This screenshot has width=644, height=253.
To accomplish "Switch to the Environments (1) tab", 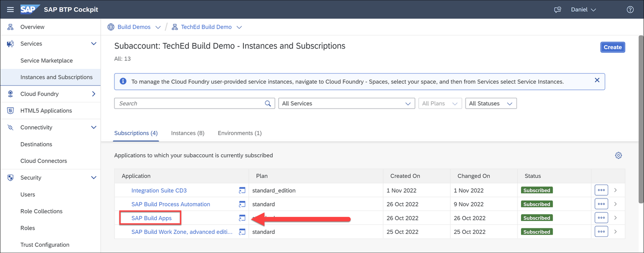I will (x=240, y=133).
